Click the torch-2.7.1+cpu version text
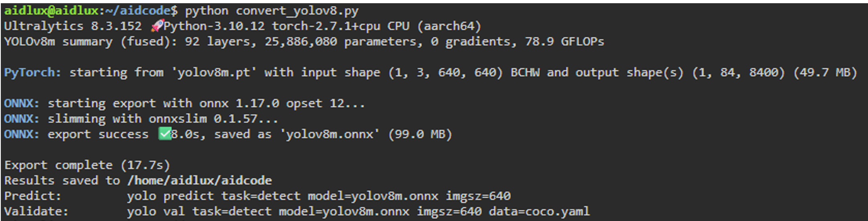Screen dimensions: 868x221 pos(326,26)
